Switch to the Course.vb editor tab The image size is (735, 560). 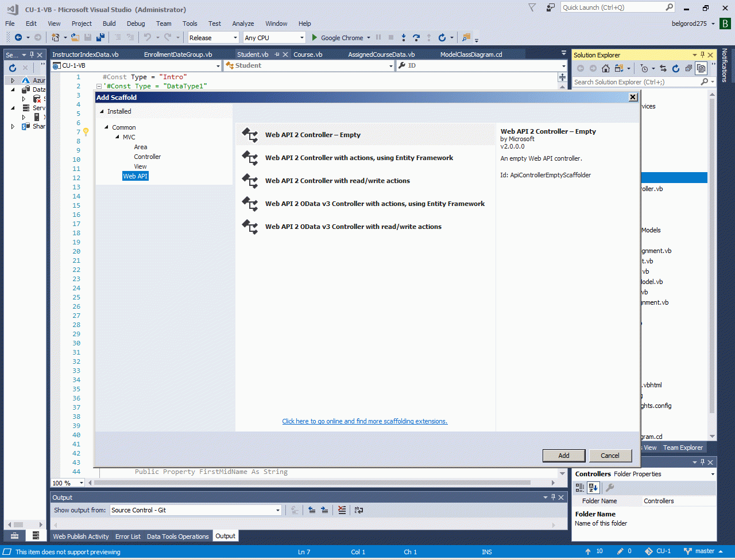tap(308, 55)
